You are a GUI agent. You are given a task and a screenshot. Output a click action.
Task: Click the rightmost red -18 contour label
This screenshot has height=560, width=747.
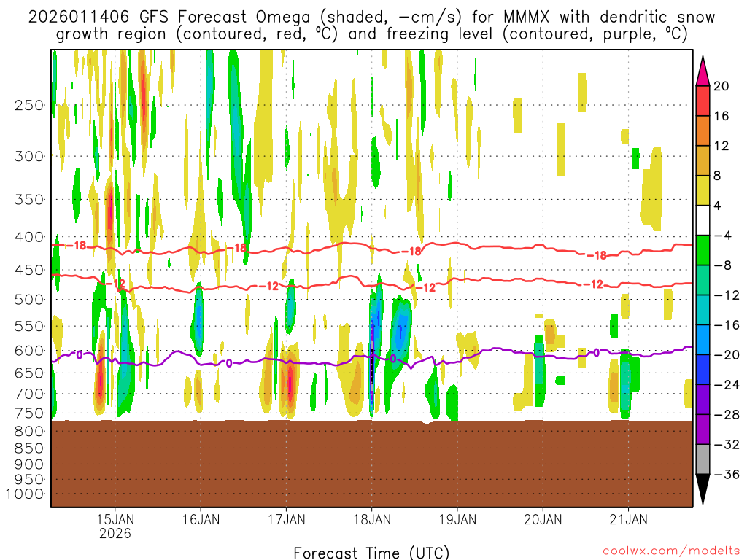597,255
